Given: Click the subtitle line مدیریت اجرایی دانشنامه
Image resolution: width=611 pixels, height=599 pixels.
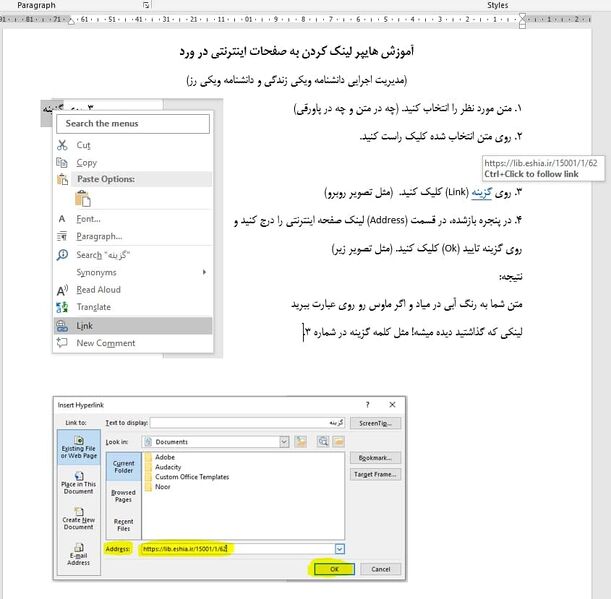Looking at the screenshot, I should [x=297, y=81].
